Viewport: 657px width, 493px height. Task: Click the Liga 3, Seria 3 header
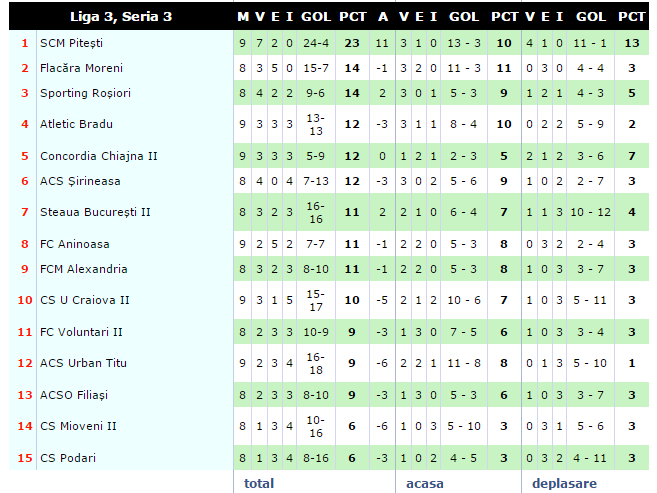(x=121, y=17)
